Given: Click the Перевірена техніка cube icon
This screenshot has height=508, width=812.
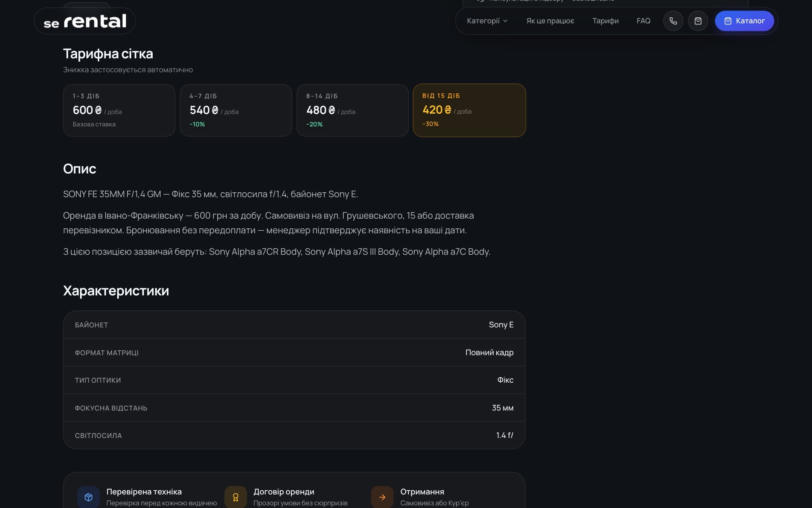Looking at the screenshot, I should tap(88, 497).
